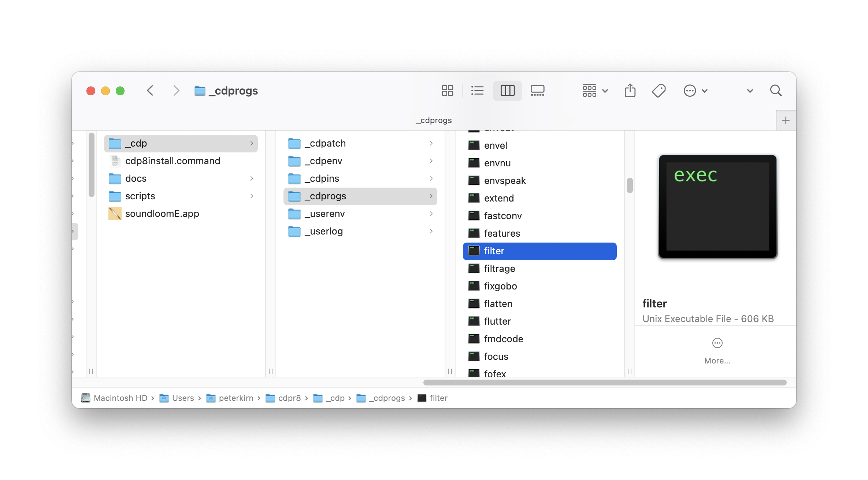Open Finder search
The height and width of the screenshot is (480, 868).
click(x=776, y=91)
